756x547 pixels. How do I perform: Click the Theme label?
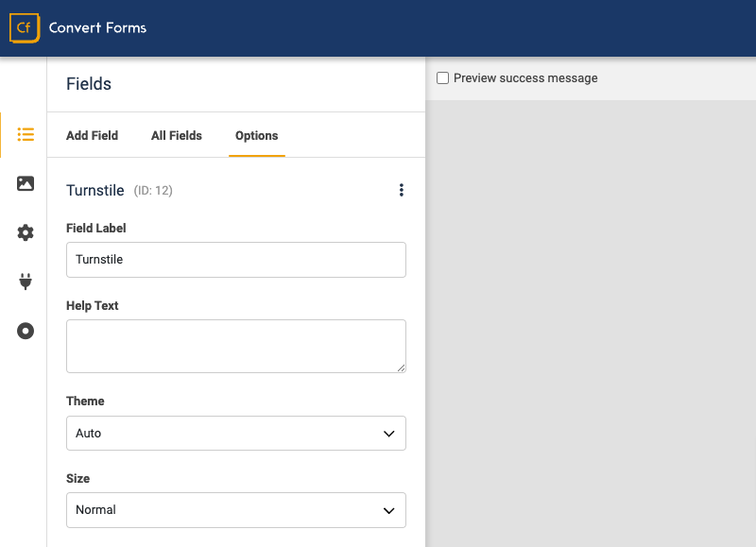[x=85, y=401]
